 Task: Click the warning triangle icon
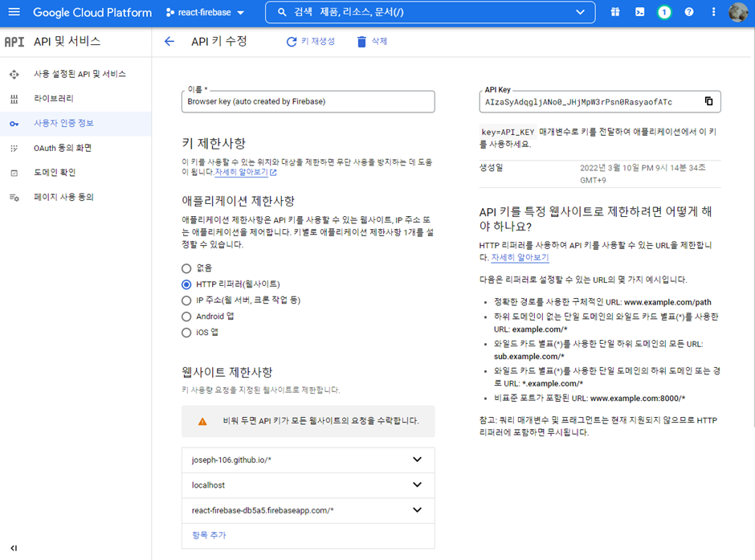[202, 421]
